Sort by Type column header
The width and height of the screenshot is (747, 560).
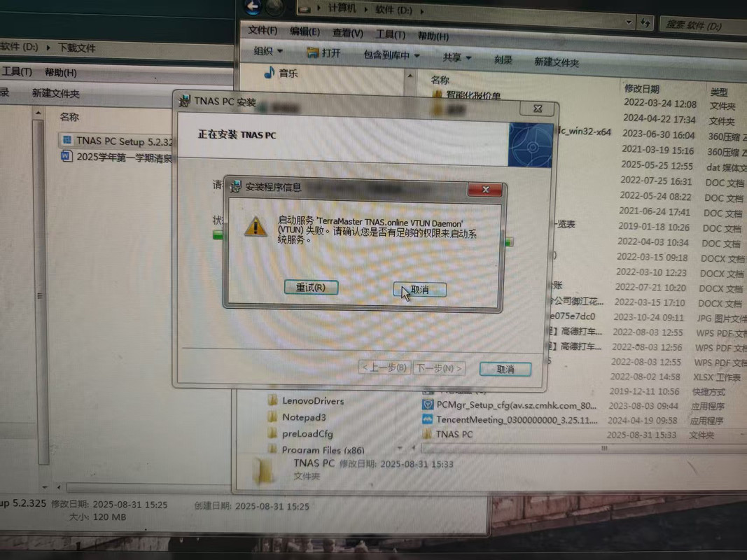click(x=718, y=92)
